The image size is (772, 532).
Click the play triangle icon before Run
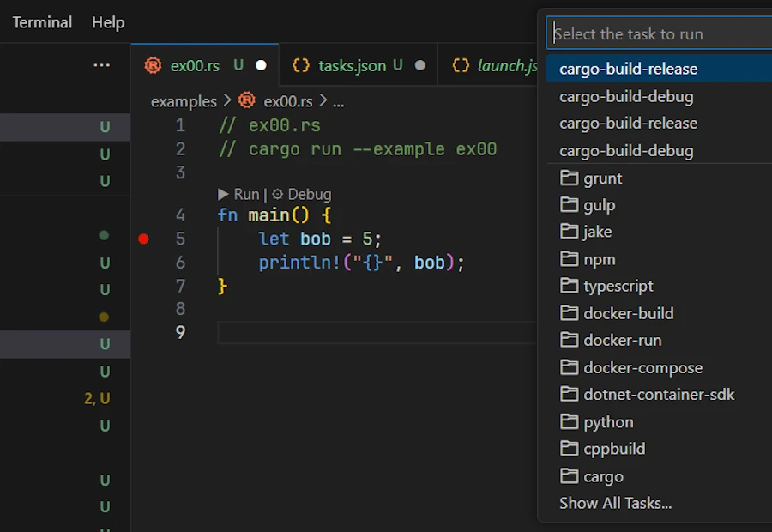point(223,194)
